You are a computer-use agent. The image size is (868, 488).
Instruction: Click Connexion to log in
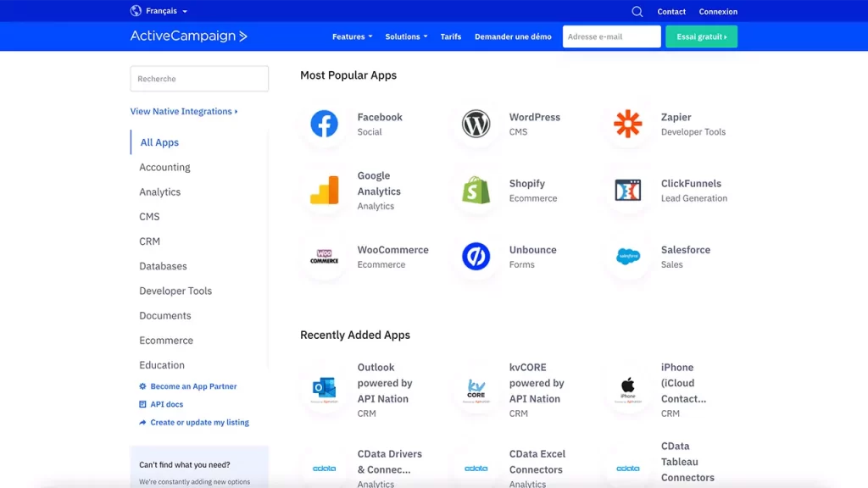pos(718,12)
